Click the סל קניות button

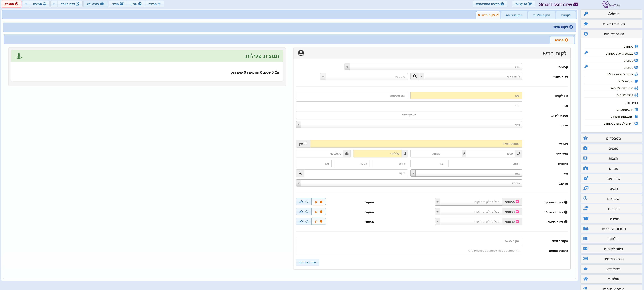pos(523,4)
